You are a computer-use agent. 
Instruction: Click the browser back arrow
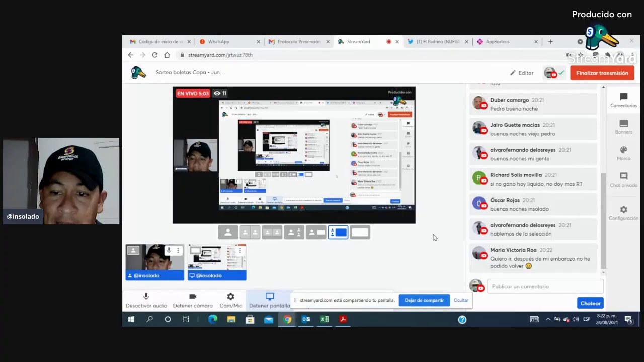pyautogui.click(x=131, y=55)
